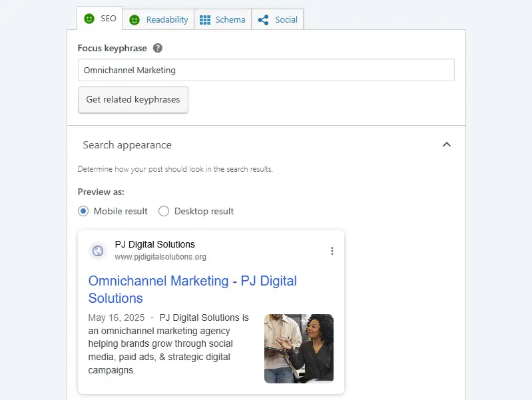This screenshot has width=532, height=400.
Task: Click the Social share icon
Action: coord(263,20)
